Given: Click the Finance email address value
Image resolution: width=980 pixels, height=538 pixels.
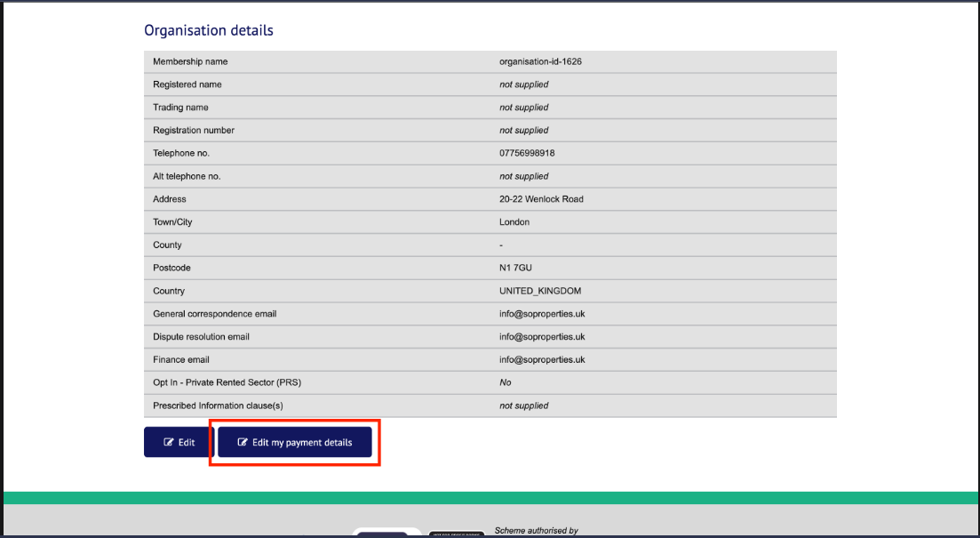Looking at the screenshot, I should pyautogui.click(x=542, y=360).
